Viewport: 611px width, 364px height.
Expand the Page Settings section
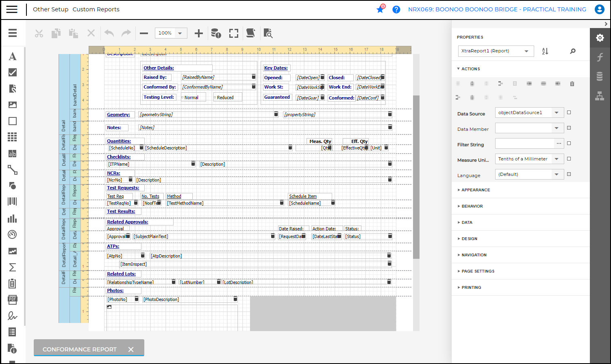pyautogui.click(x=478, y=271)
